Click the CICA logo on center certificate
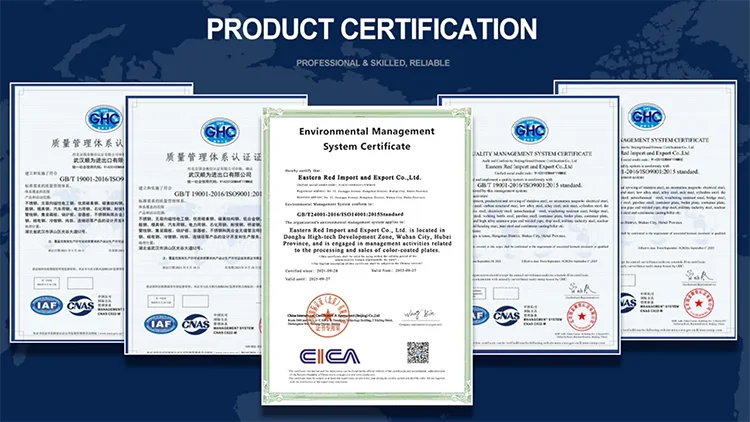750x422 pixels. [330, 356]
